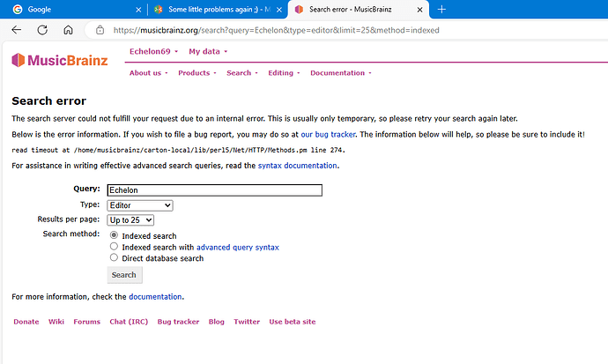Expand the Documentation menu
608x364 pixels.
(340, 73)
